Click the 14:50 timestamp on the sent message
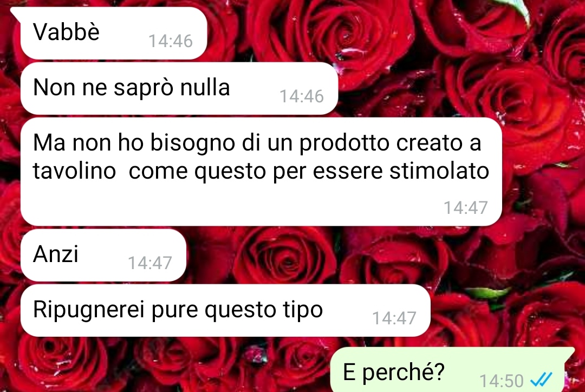 (x=502, y=381)
